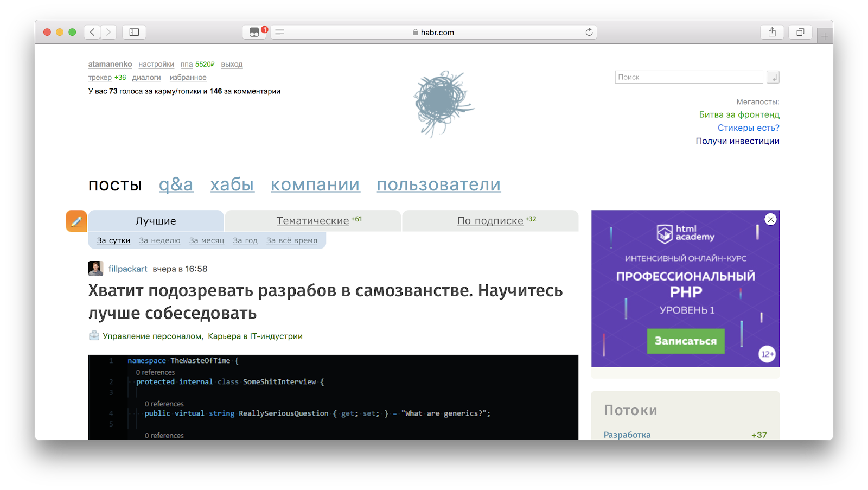Focus the Поиск search field
This screenshot has width=868, height=490.
(689, 77)
